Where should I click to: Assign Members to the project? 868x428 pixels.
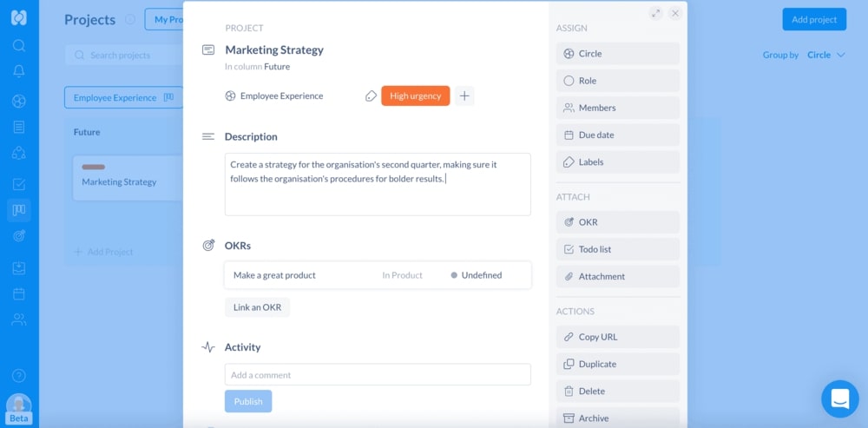pyautogui.click(x=618, y=108)
